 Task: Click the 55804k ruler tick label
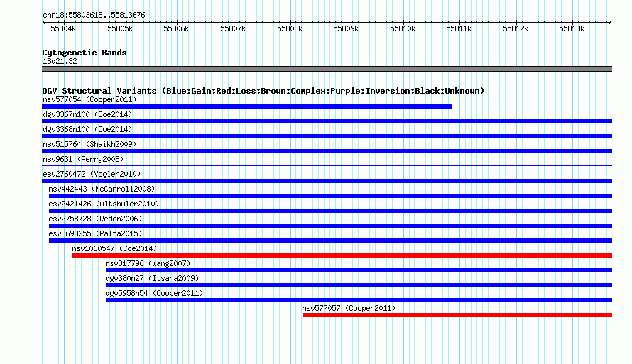pyautogui.click(x=63, y=28)
